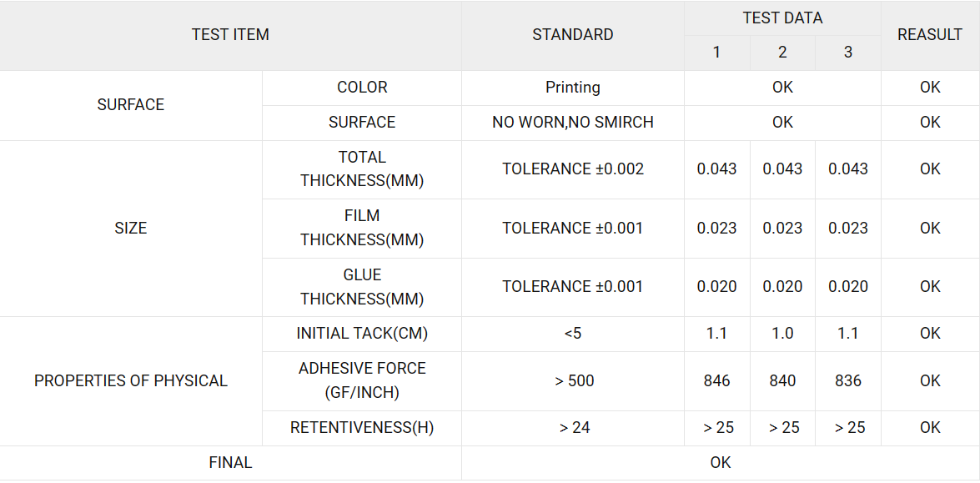The image size is (980, 483).
Task: Click the TEST DATA header cell
Action: click(x=781, y=18)
